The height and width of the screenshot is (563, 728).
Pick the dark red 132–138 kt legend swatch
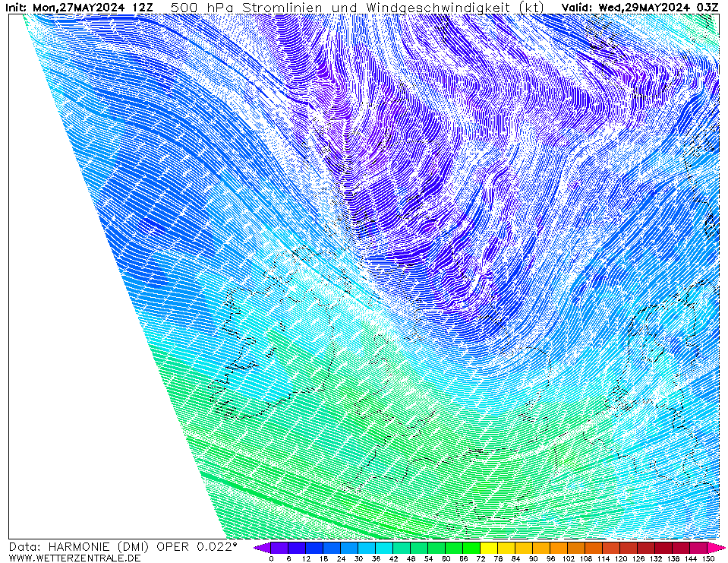tap(664, 548)
